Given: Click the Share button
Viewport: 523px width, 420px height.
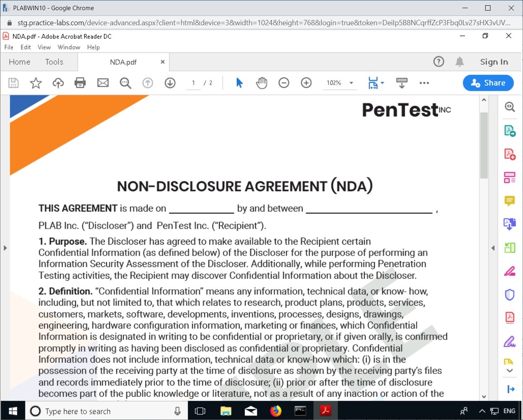Looking at the screenshot, I should point(488,83).
